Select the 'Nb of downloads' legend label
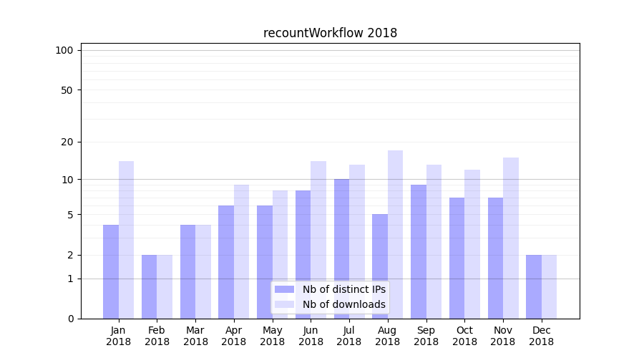Viewport: 644px width, 358px height. click(343, 304)
